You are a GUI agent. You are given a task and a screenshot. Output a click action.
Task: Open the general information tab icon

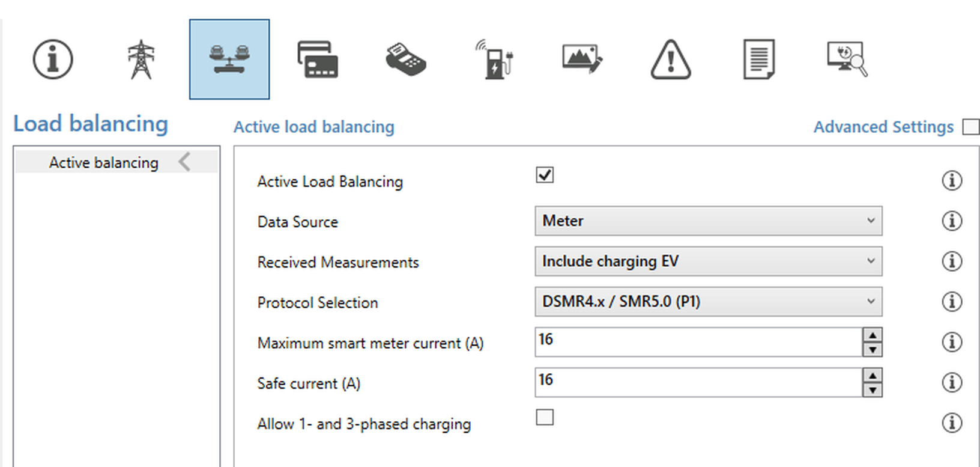pyautogui.click(x=53, y=60)
